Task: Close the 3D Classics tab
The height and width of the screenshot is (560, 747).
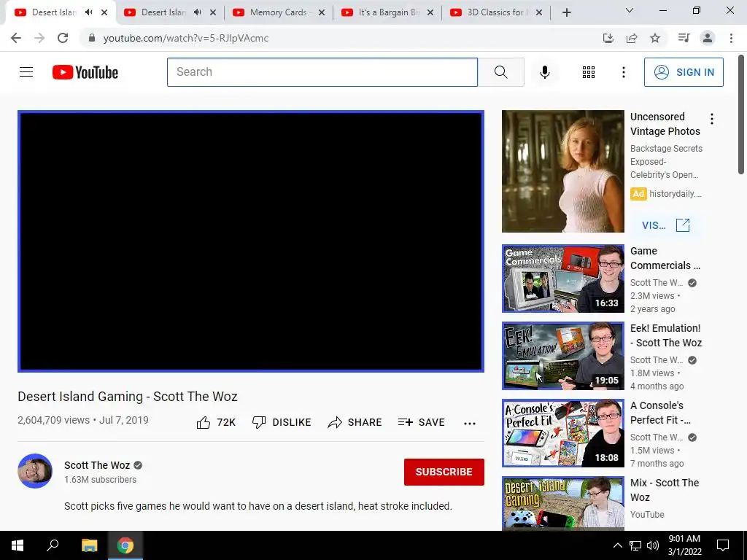Action: click(539, 12)
